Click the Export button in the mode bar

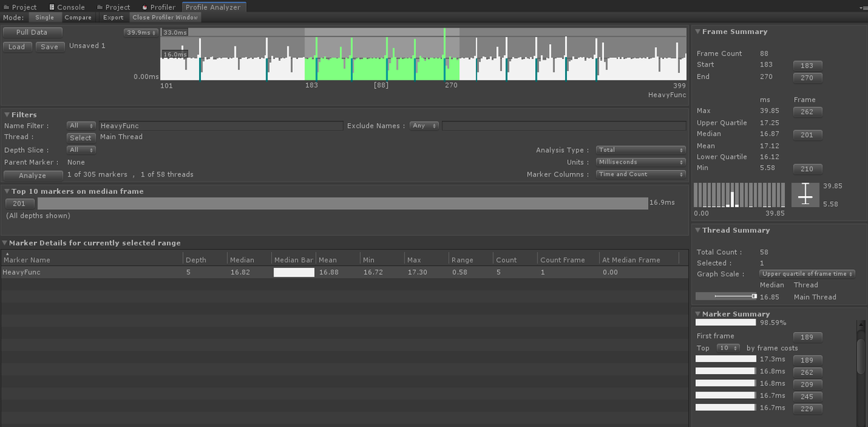tap(113, 17)
